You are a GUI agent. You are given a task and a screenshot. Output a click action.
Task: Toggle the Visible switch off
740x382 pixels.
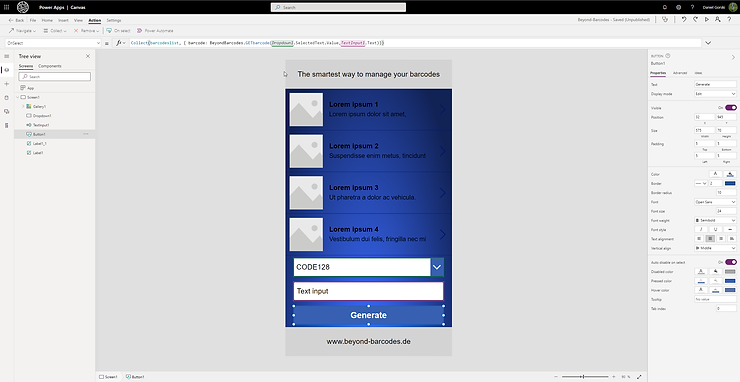pos(731,108)
